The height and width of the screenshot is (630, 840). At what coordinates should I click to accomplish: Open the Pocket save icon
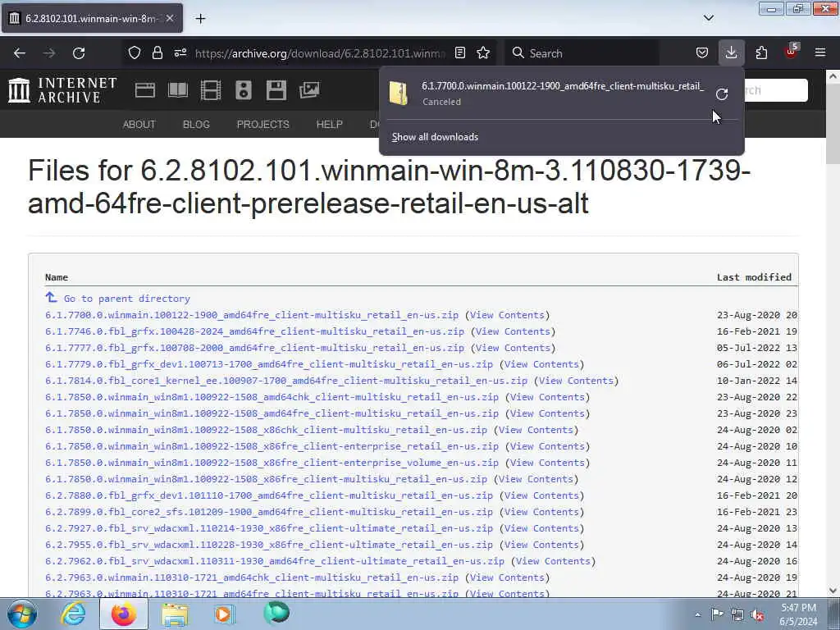702,53
